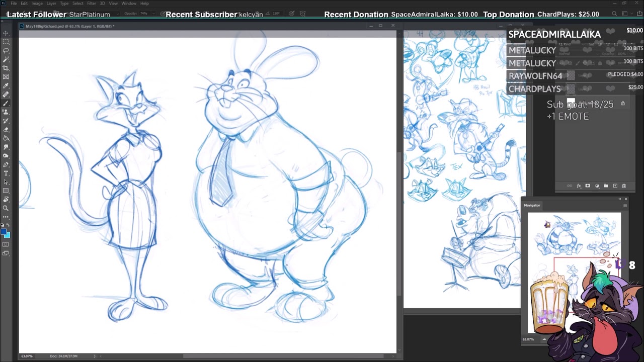The height and width of the screenshot is (362, 644).
Task: Select the Eraser tool
Action: [x=6, y=129]
